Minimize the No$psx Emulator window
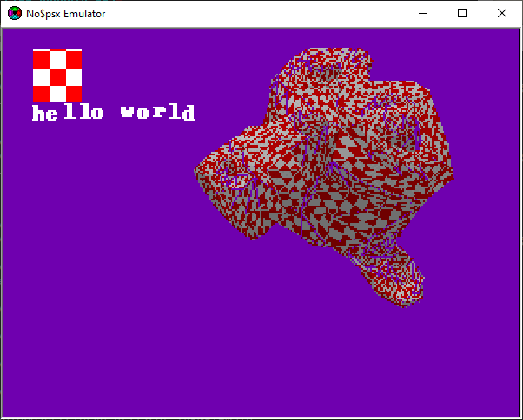The image size is (523, 420). pos(422,13)
